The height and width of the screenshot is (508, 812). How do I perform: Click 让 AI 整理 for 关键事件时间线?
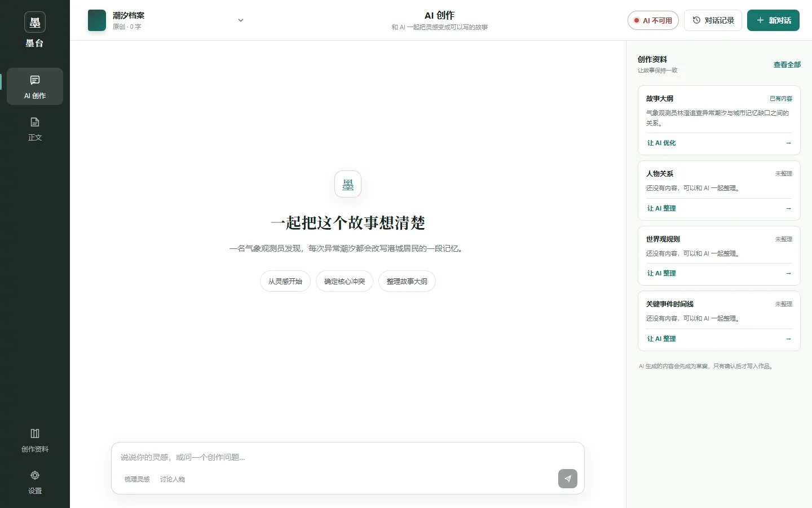tap(661, 339)
